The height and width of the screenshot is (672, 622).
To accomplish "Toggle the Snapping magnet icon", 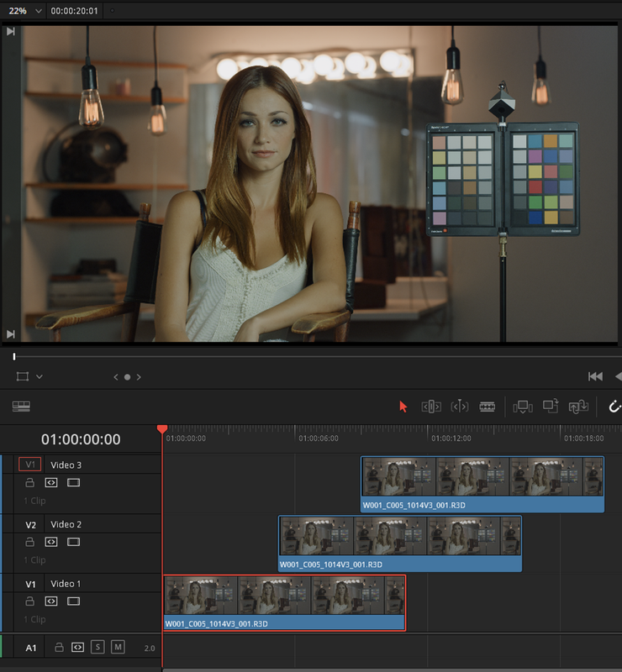I will [614, 407].
